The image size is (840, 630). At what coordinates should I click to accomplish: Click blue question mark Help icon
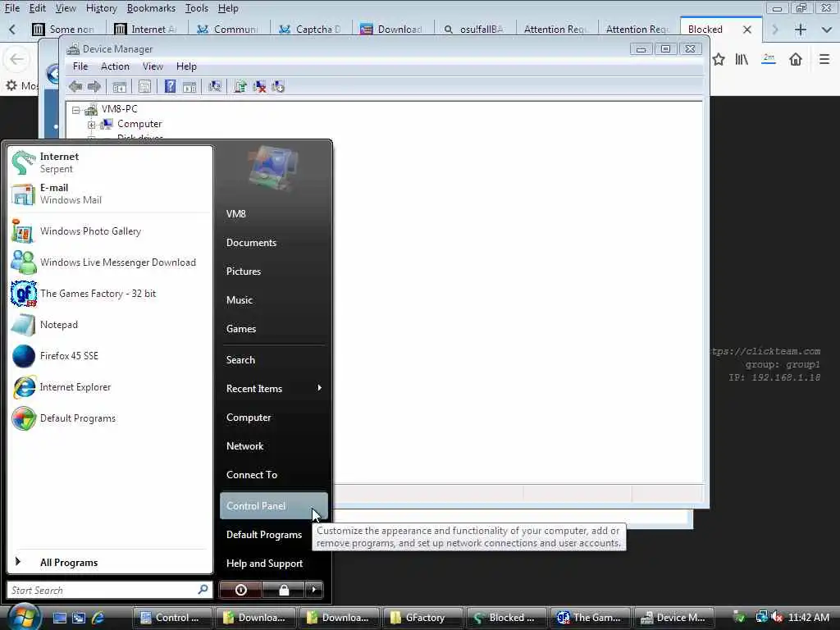[x=170, y=86]
